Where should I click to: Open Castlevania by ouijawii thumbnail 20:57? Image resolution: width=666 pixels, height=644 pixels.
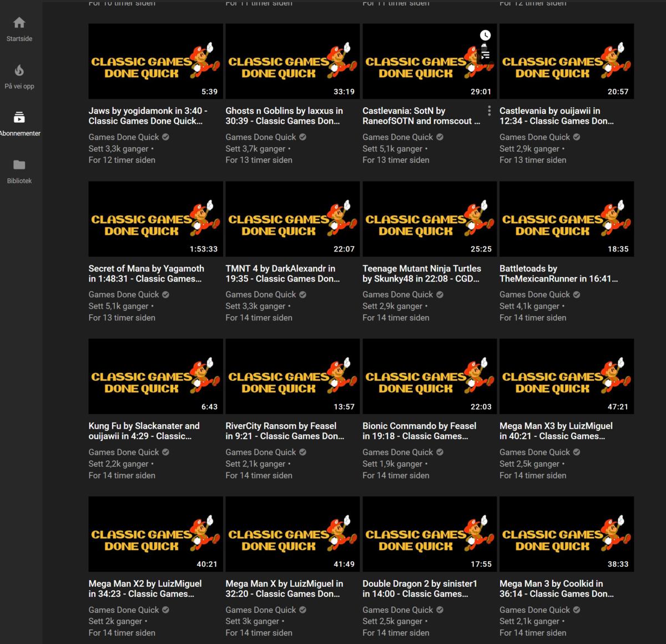(x=567, y=62)
